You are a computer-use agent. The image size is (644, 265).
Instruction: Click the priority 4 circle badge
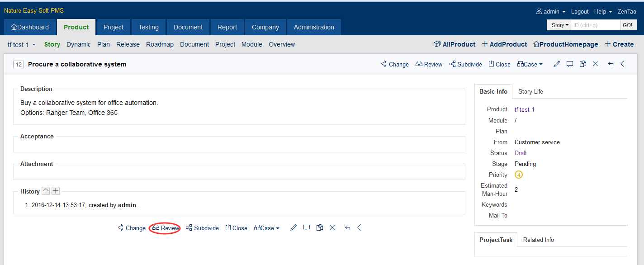(x=519, y=175)
